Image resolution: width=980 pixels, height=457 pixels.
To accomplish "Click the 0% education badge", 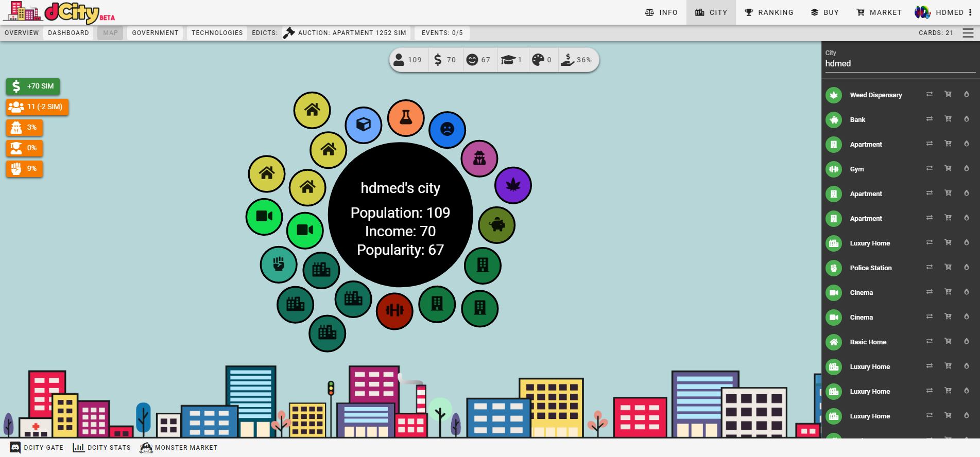I will (x=24, y=148).
